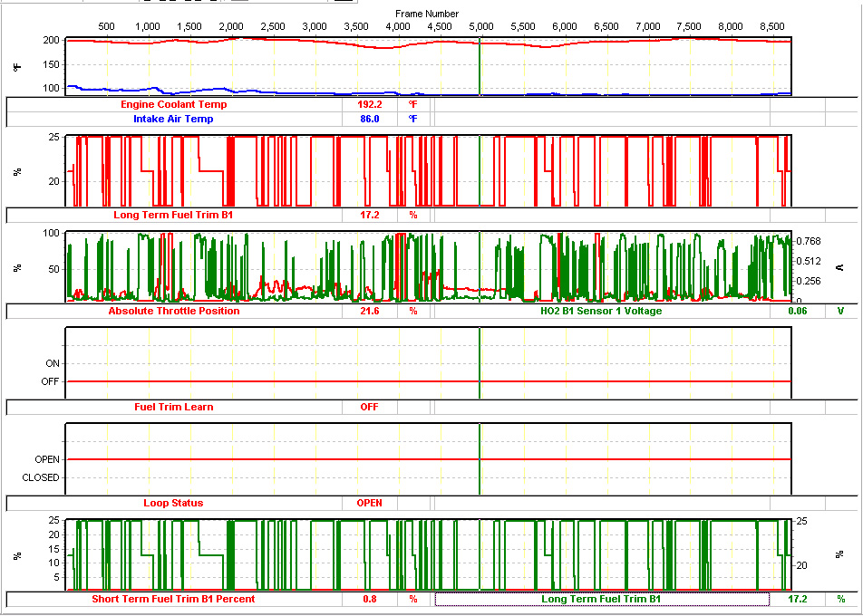The height and width of the screenshot is (616, 863).
Task: Click green cursor line in Fuel Trim Learn chart
Action: (x=480, y=362)
